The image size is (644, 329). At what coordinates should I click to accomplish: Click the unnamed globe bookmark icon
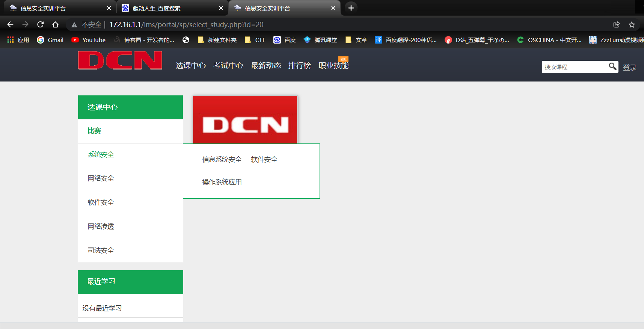pyautogui.click(x=186, y=40)
